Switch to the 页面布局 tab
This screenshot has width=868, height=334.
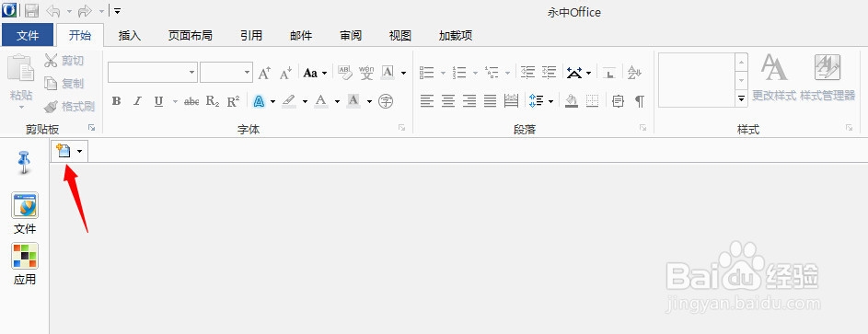190,35
